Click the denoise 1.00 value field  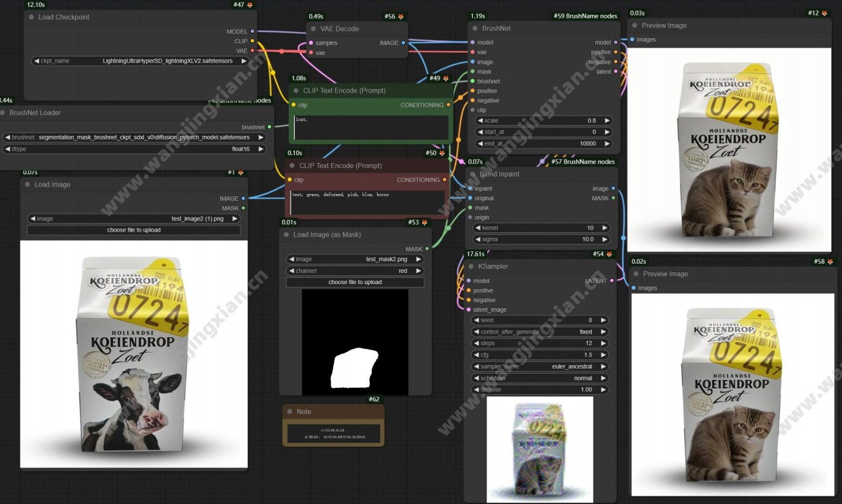tap(540, 390)
